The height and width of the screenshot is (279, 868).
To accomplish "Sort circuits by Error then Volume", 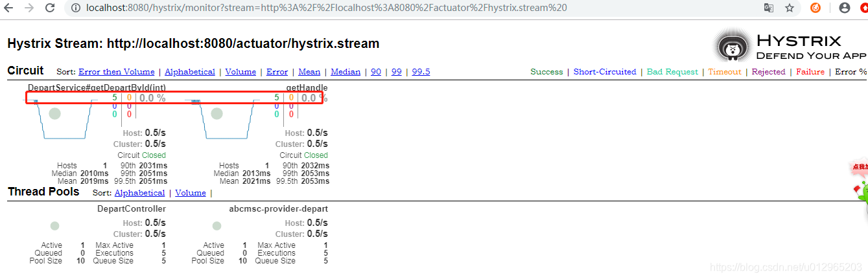I will (x=117, y=72).
